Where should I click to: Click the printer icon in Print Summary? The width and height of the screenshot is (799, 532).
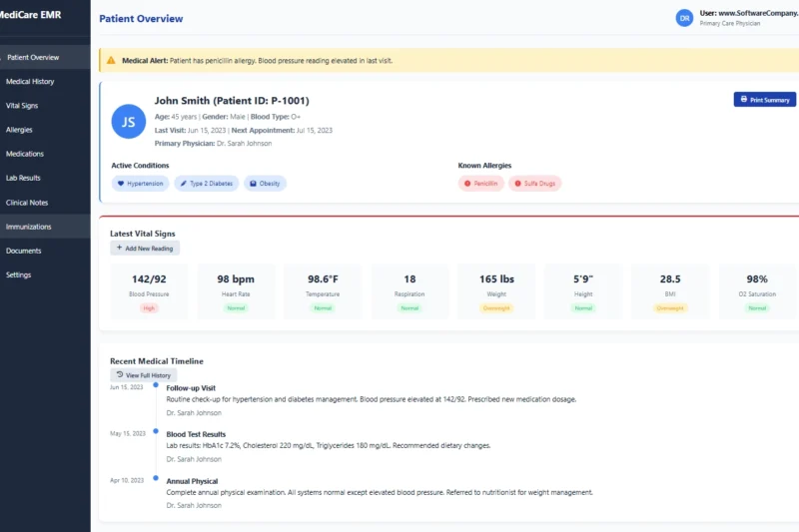click(743, 99)
